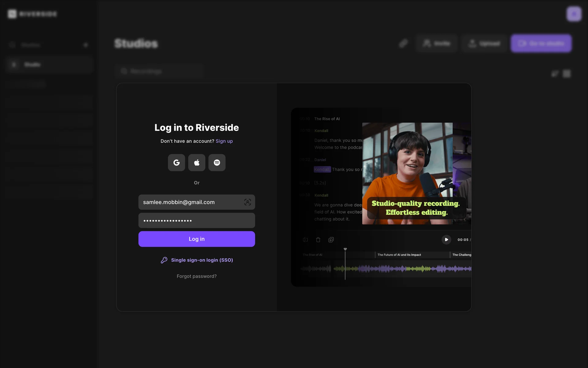Select The Future of AI chapter marker
Viewport: 588px width, 368px height.
399,255
